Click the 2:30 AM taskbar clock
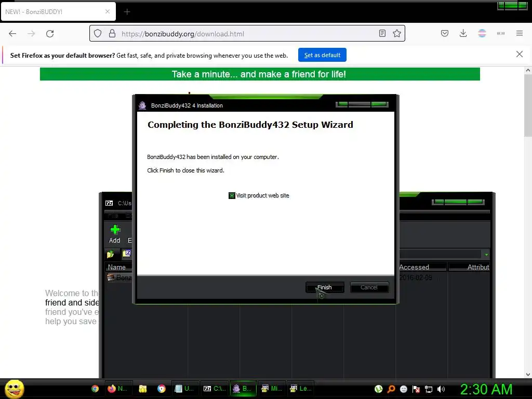The image size is (532, 399). pos(486,389)
